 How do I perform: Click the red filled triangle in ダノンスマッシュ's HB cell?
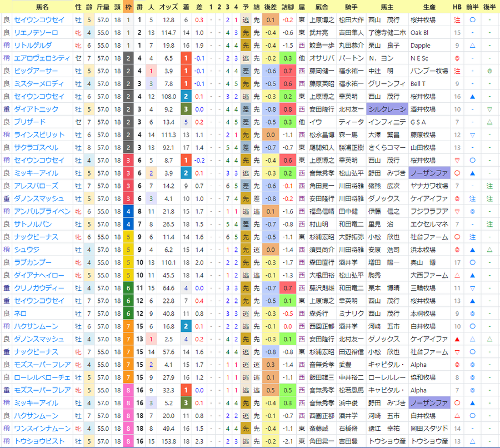click(x=457, y=339)
